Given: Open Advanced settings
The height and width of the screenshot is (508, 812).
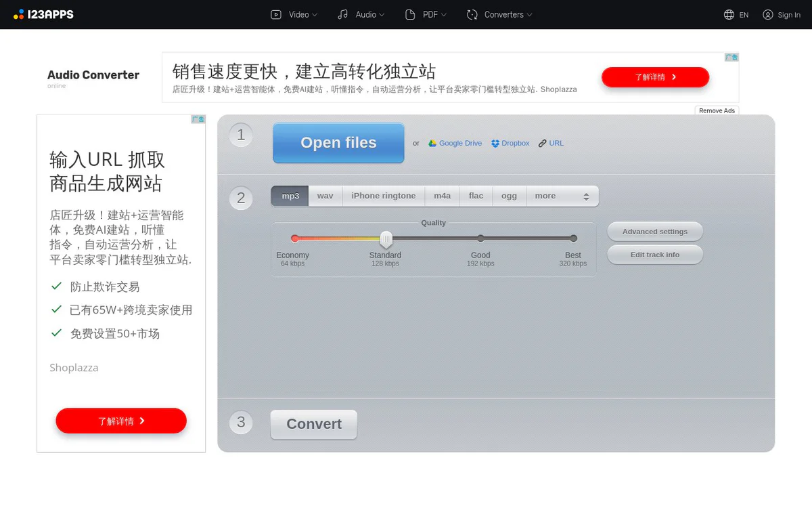Looking at the screenshot, I should click(x=655, y=232).
